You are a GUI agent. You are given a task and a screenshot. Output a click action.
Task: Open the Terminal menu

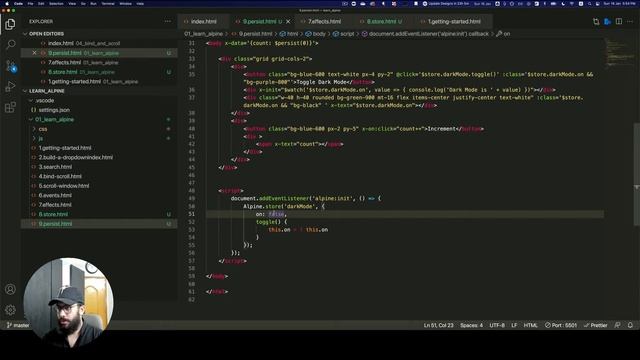(x=108, y=3)
